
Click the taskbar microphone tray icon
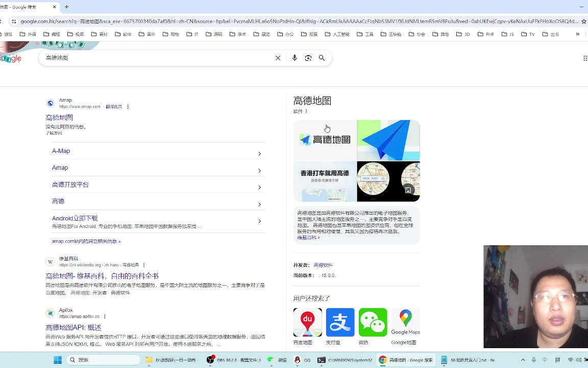pos(533,360)
